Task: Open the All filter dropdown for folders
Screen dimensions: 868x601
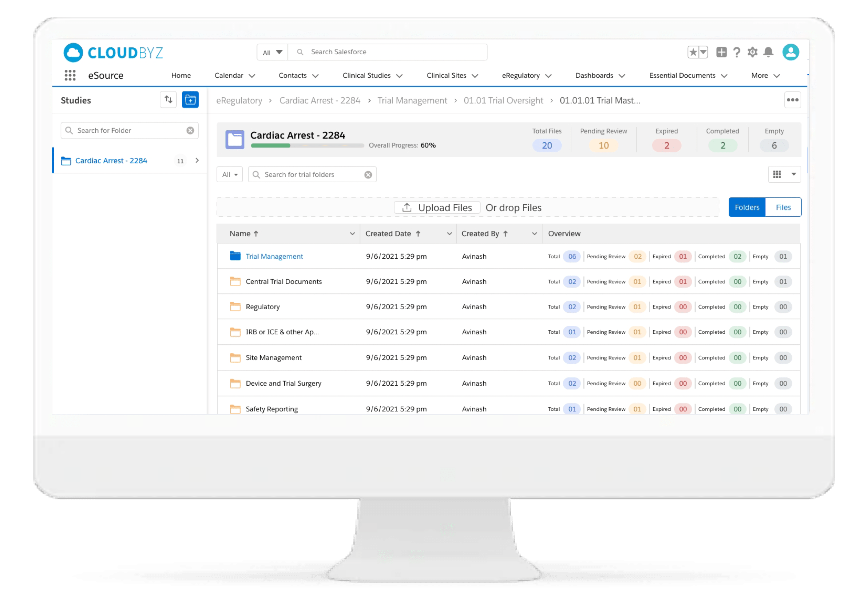Action: click(230, 175)
